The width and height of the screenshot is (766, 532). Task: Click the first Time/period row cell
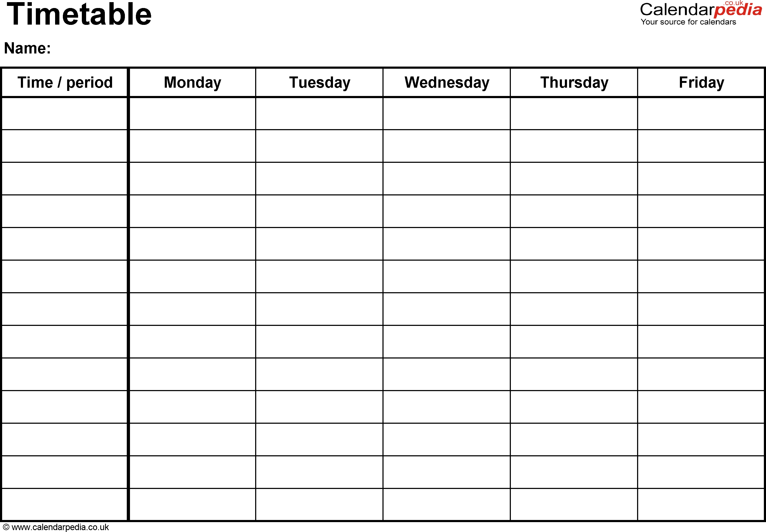point(66,111)
